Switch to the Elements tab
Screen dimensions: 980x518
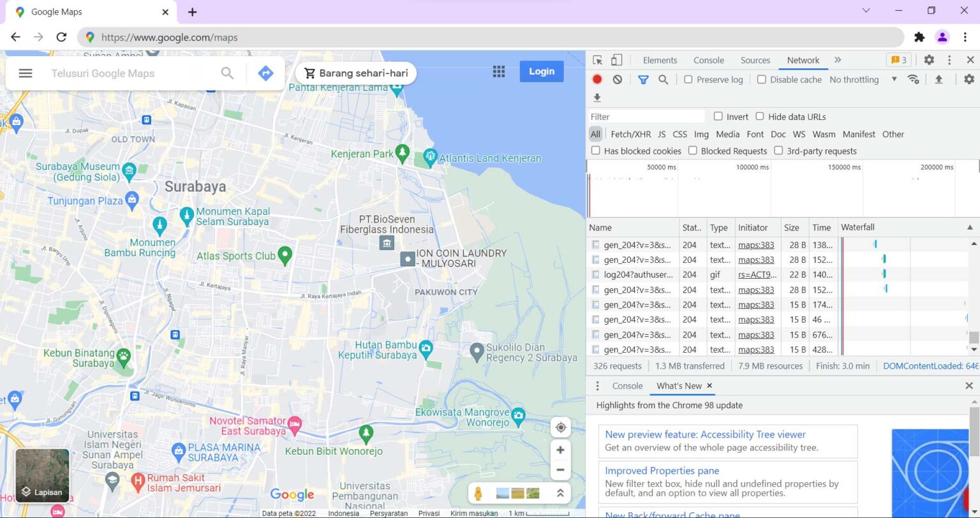click(x=660, y=59)
